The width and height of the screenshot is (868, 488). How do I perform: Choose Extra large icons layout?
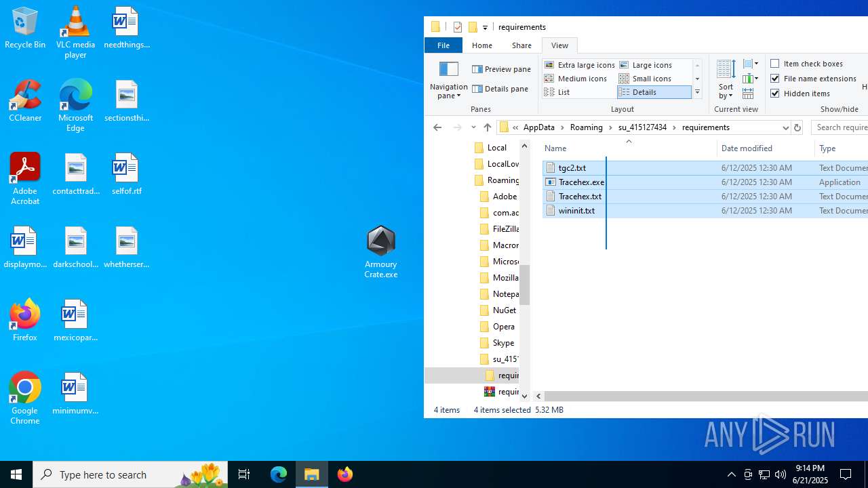580,65
